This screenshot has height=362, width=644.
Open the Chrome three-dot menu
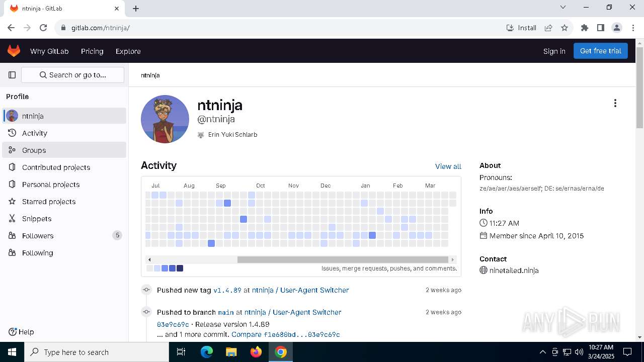(633, 28)
